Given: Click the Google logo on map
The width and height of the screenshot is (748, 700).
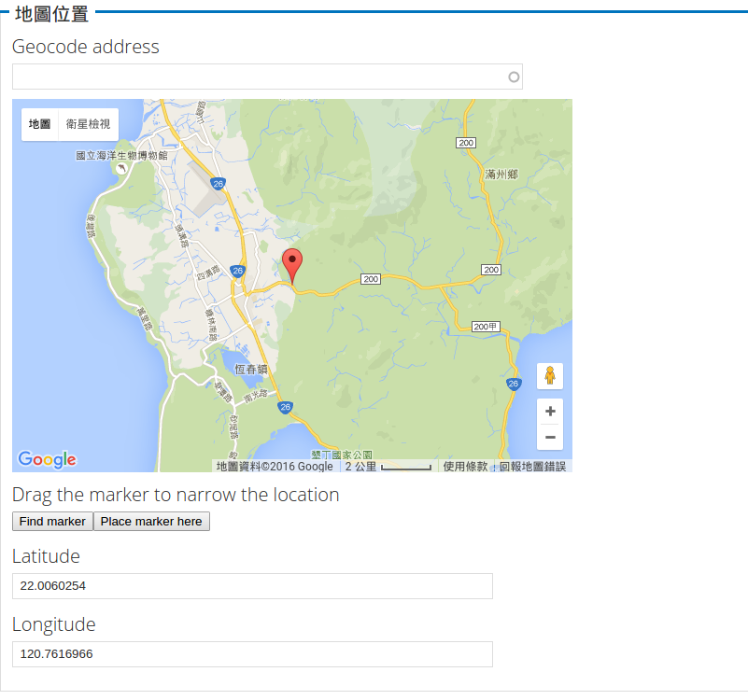Looking at the screenshot, I should click(x=47, y=460).
